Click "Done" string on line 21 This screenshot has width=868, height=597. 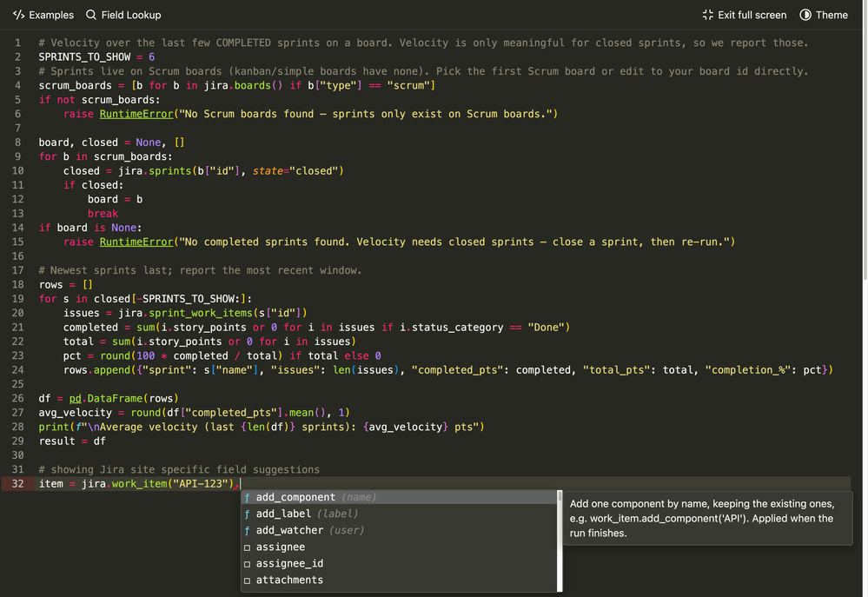pyautogui.click(x=546, y=328)
